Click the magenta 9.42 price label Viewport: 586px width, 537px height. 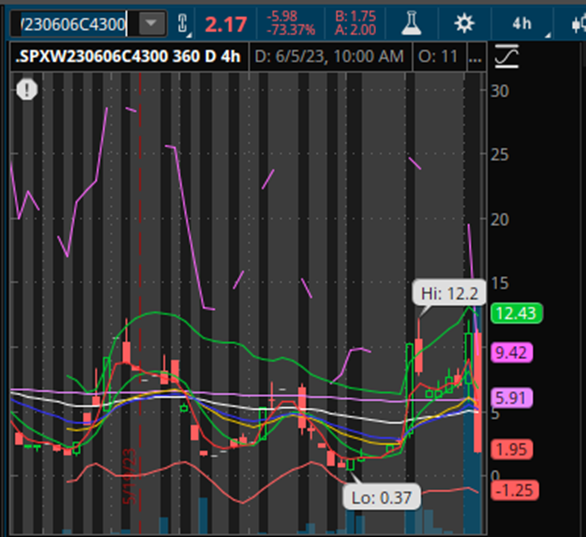pyautogui.click(x=511, y=353)
